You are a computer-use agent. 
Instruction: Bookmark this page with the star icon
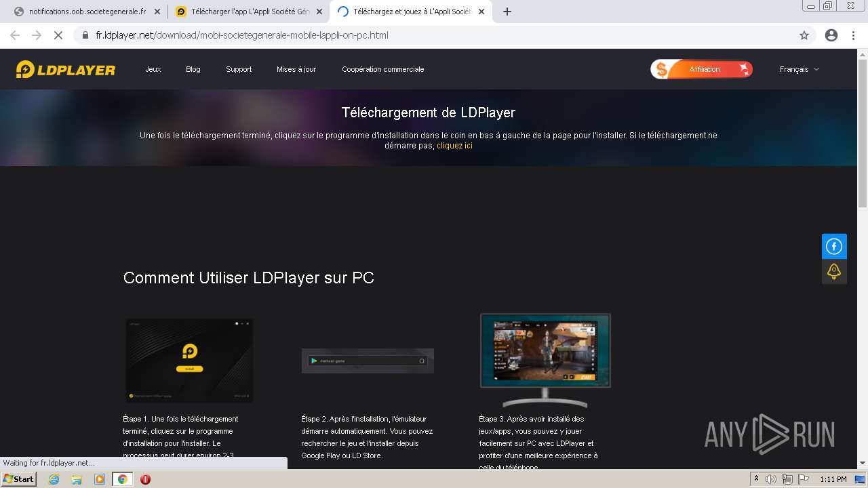(804, 35)
